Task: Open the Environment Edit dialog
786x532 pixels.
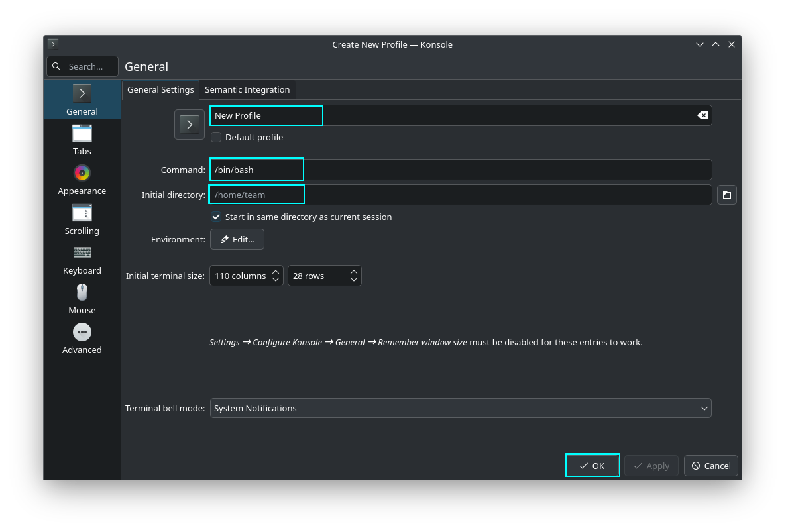Action: coord(237,239)
